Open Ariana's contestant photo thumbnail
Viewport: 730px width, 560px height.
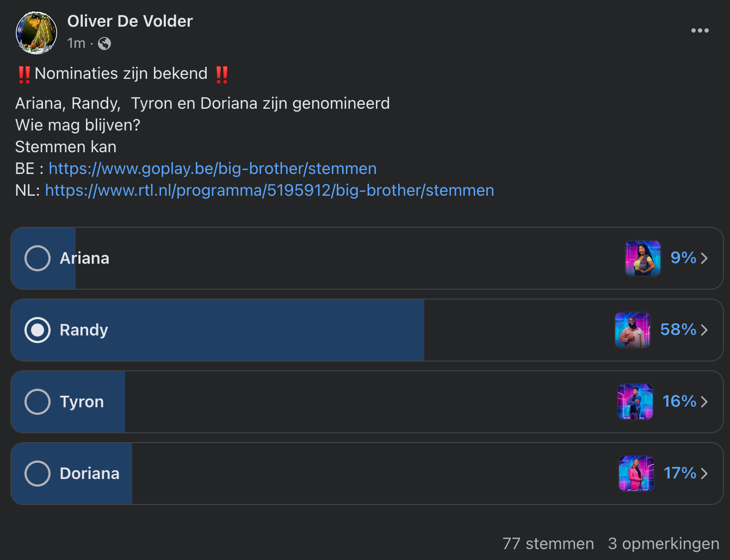(643, 258)
